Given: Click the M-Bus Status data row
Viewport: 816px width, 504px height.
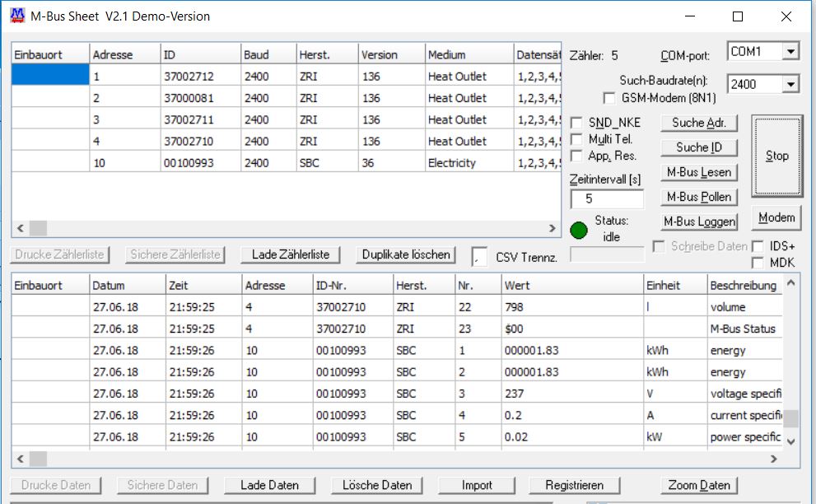Looking at the screenshot, I should [397, 329].
